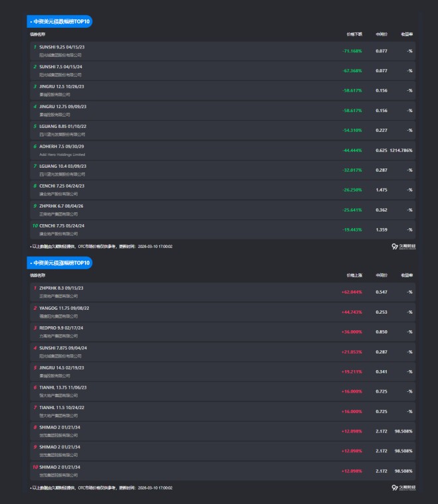The image size is (438, 504).
Task: Click the +62.044% price rise value
Action: [x=351, y=292]
